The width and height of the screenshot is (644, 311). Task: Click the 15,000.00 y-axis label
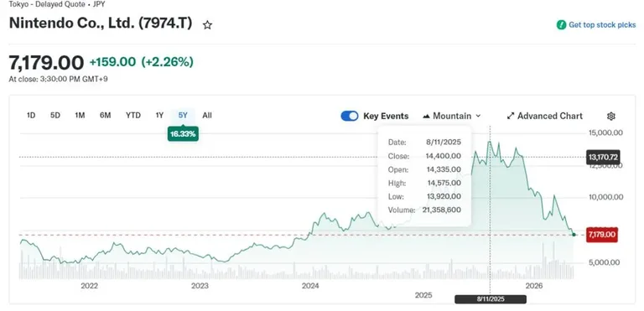pos(605,132)
